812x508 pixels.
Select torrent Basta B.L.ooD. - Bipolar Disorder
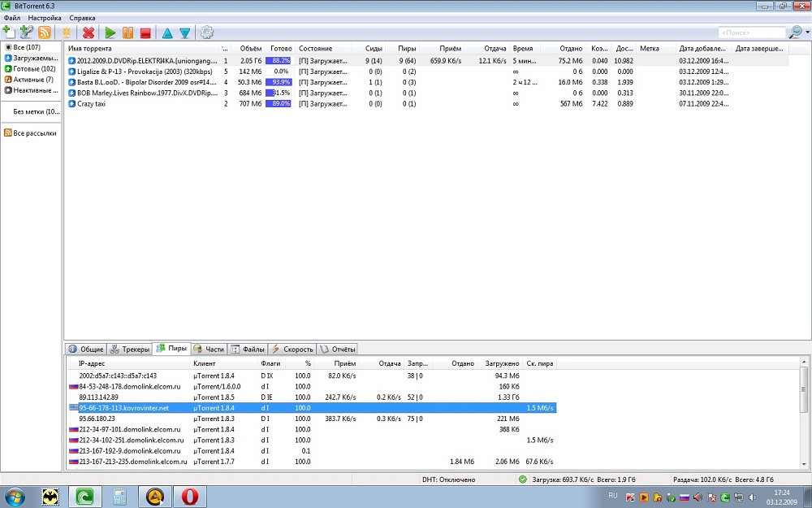tap(428, 82)
